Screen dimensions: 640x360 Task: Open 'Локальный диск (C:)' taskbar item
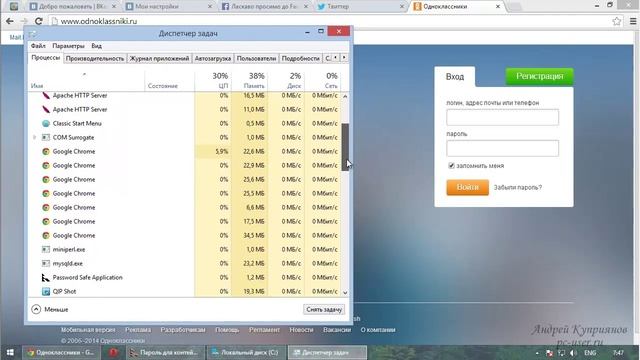point(245,352)
